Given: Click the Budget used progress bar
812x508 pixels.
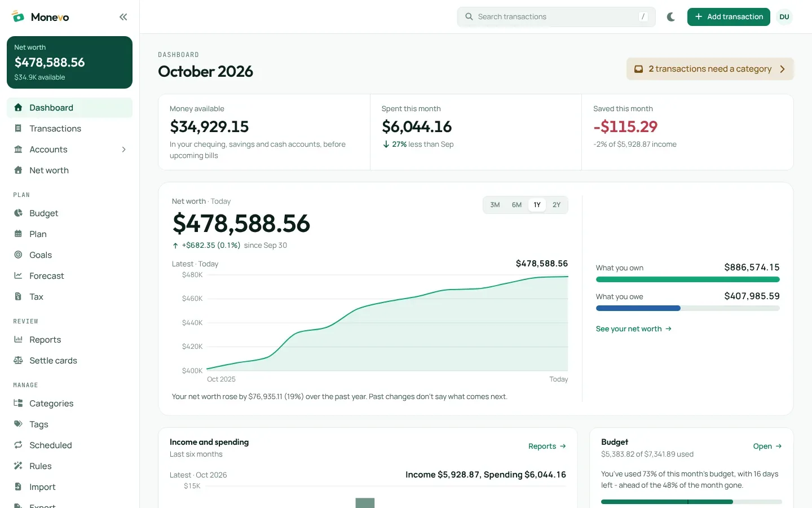Looking at the screenshot, I should point(691,502).
